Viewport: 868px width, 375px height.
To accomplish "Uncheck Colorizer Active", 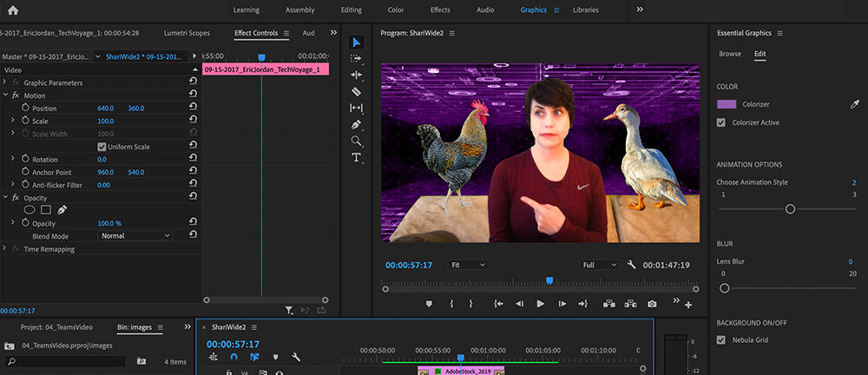I will click(x=721, y=123).
